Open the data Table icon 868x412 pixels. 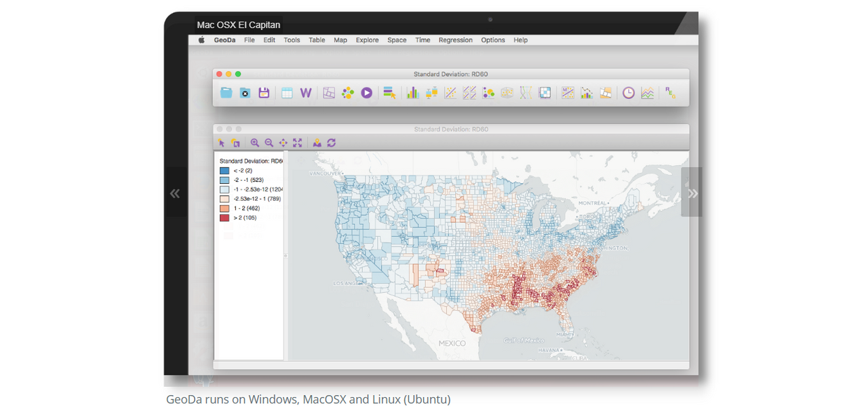(x=287, y=93)
